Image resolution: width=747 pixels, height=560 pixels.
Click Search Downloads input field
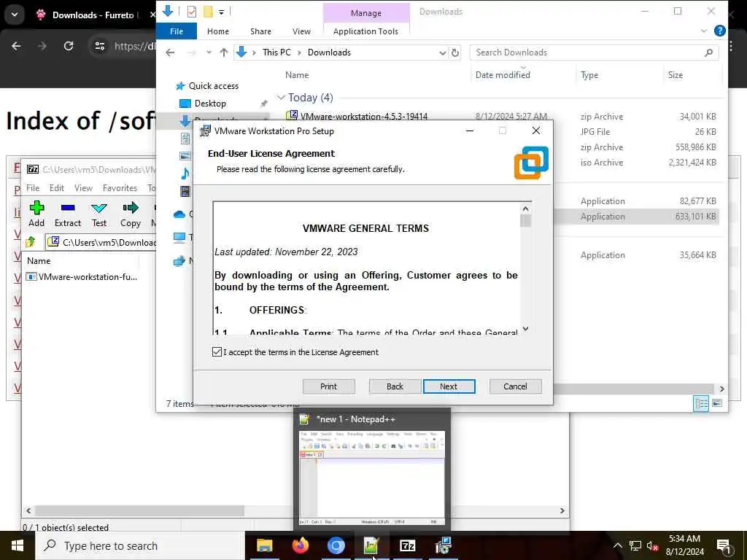point(589,52)
